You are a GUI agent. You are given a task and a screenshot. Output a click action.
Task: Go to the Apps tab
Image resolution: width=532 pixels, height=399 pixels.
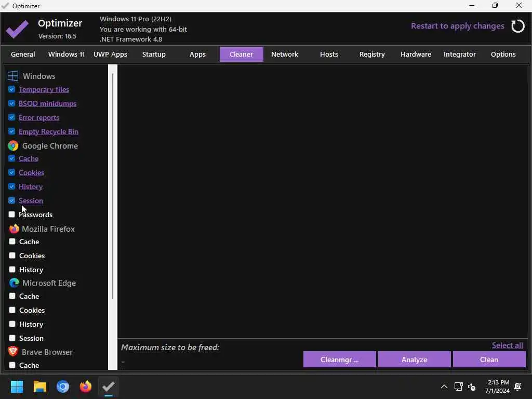197,54
